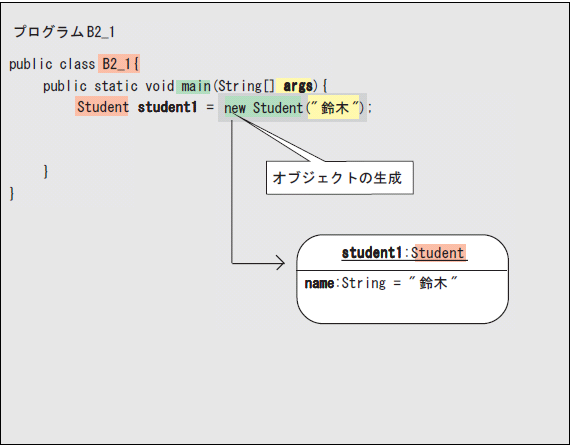Click the green highlighted new Student constructor call
Viewport: 570px width, 446px height.
[x=263, y=108]
